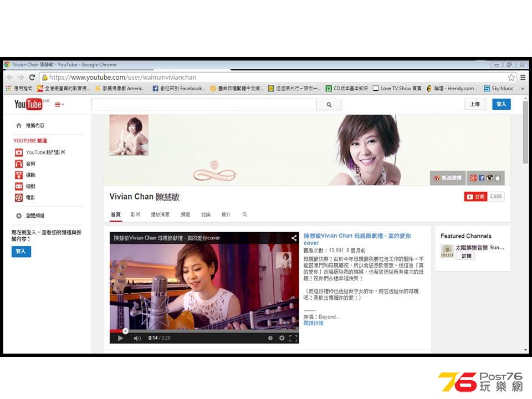Image resolution: width=532 pixels, height=399 pixels.
Task: Open the Gaming category in sidebar
Action: click(x=25, y=186)
